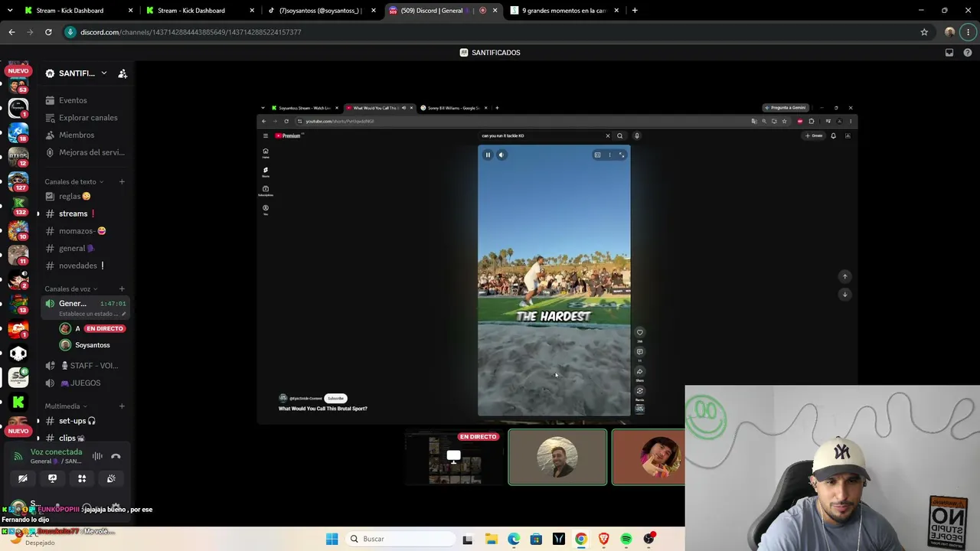Open Brave browser from the taskbar
The width and height of the screenshot is (980, 551).
604,539
